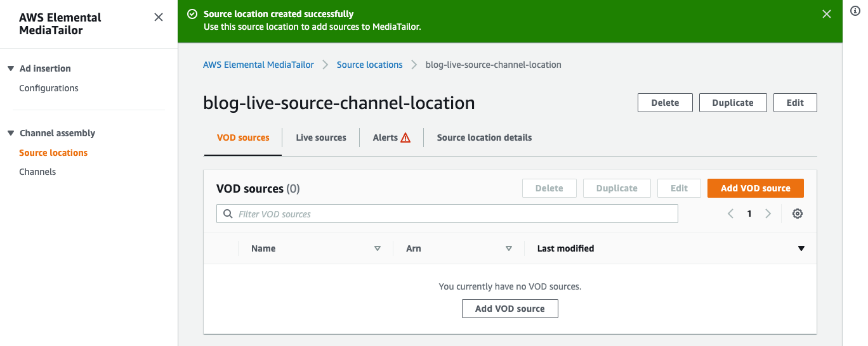Open Configurations in the sidebar
The image size is (868, 346).
(x=49, y=88)
